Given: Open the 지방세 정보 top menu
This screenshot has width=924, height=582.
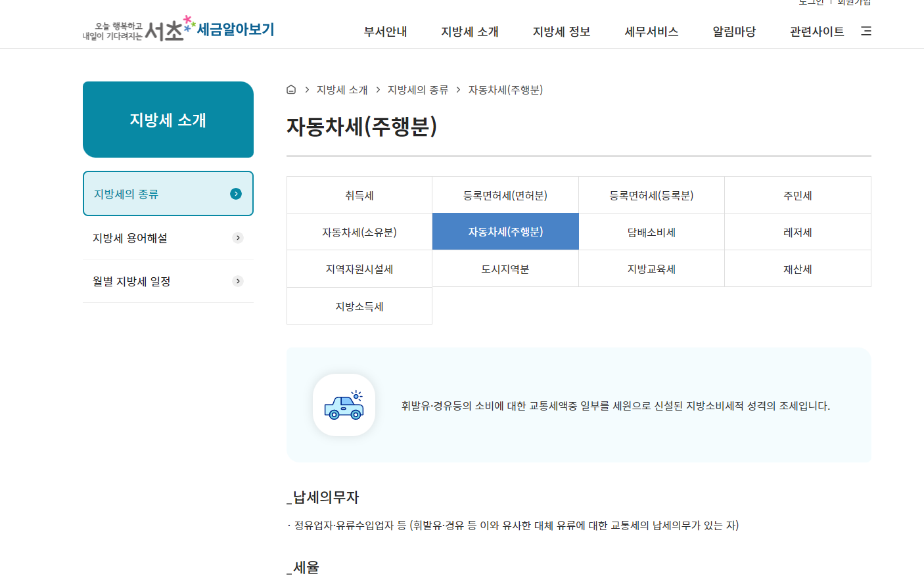Looking at the screenshot, I should coord(562,32).
